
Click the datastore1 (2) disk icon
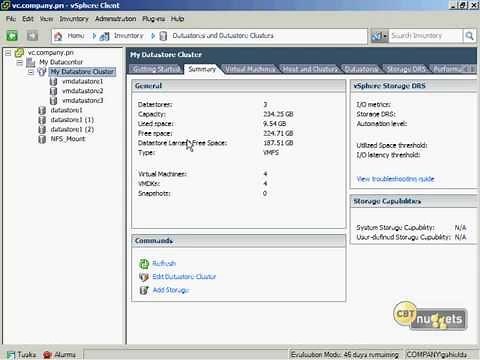point(42,130)
